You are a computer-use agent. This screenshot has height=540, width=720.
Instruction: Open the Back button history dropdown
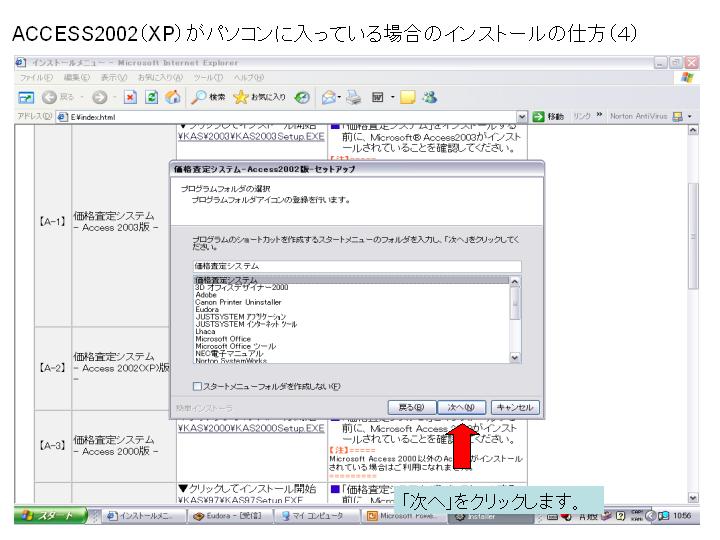click(x=82, y=97)
